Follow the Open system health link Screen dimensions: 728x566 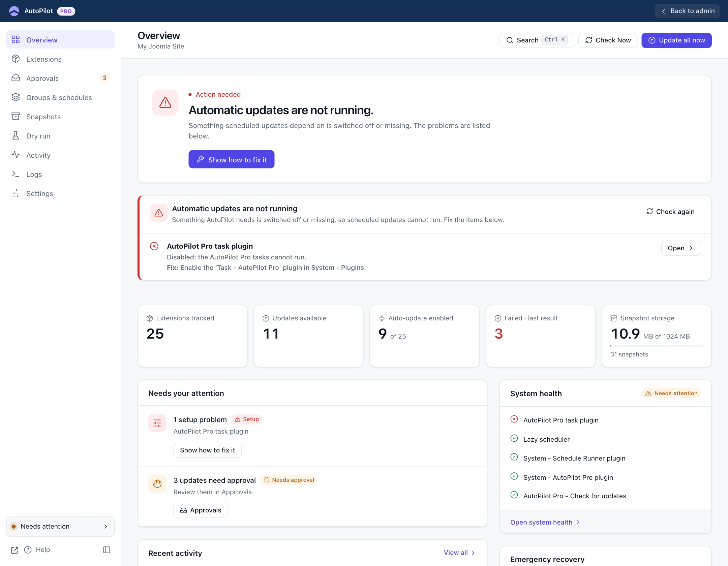pyautogui.click(x=545, y=523)
